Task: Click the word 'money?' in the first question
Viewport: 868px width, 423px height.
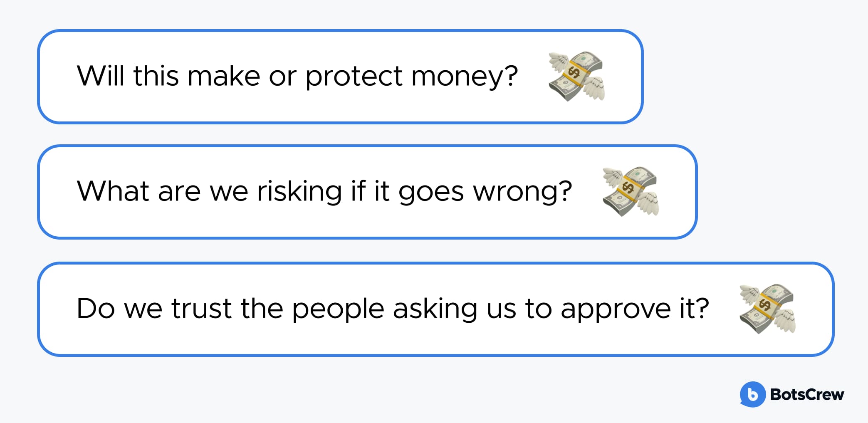Action: (x=465, y=77)
